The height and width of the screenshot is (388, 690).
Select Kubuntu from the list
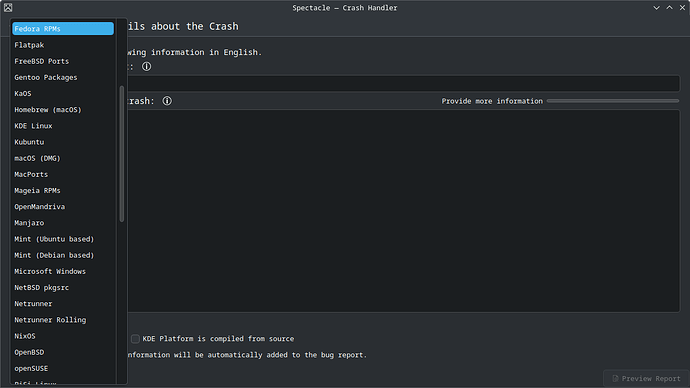[63, 142]
